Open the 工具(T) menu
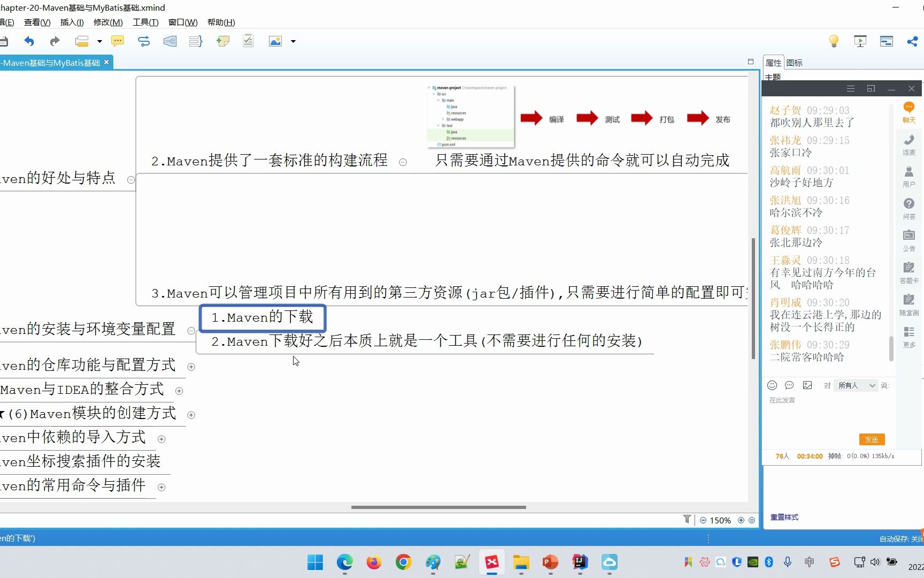This screenshot has width=924, height=578. (x=145, y=22)
